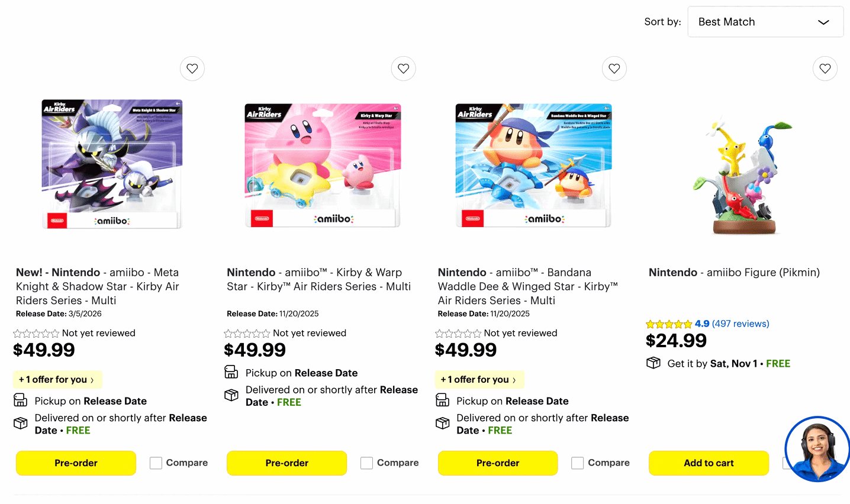
Task: Save Meta Knight amiibo with heart icon
Action: pos(192,69)
